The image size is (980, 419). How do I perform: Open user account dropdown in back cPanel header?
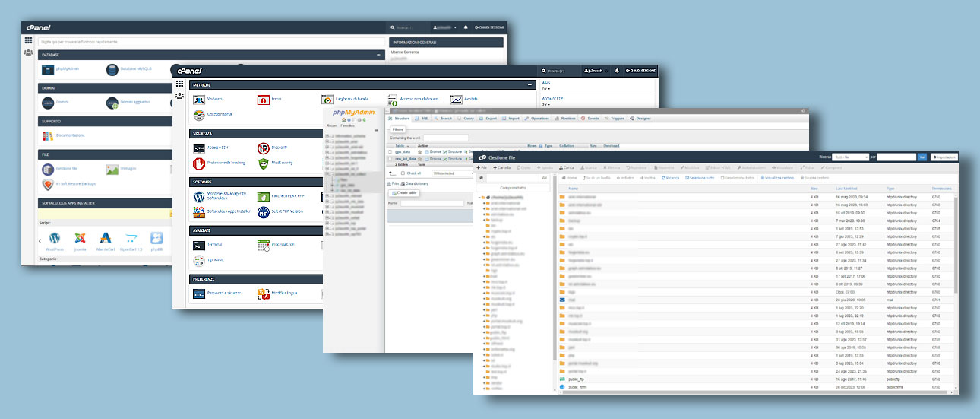coord(444,27)
